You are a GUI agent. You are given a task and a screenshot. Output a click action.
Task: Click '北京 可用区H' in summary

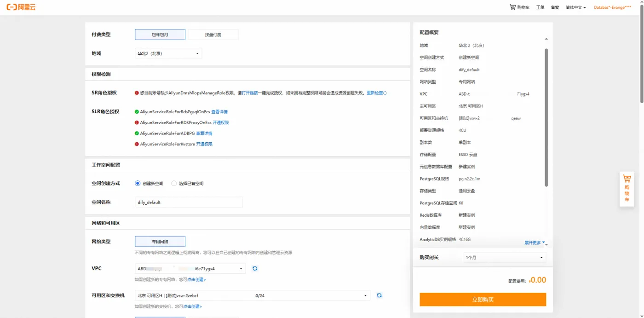coord(471,106)
